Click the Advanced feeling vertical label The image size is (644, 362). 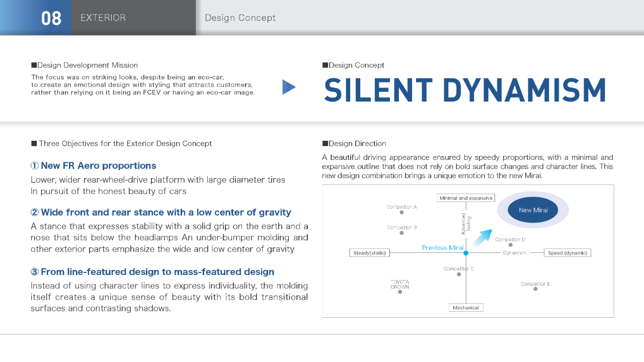pos(466,224)
